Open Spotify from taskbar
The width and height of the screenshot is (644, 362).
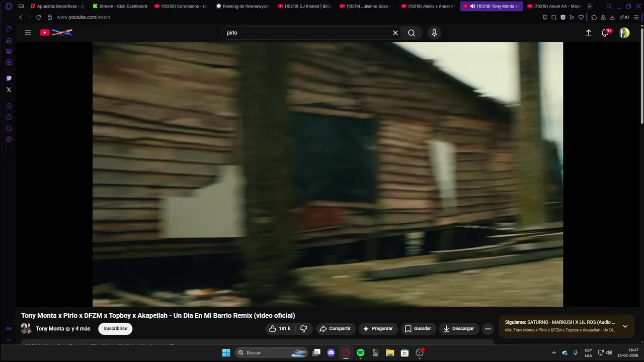(360, 353)
